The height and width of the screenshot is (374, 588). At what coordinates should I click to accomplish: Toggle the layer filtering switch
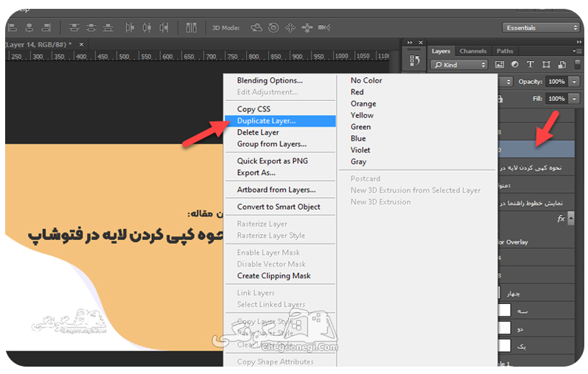[x=578, y=64]
